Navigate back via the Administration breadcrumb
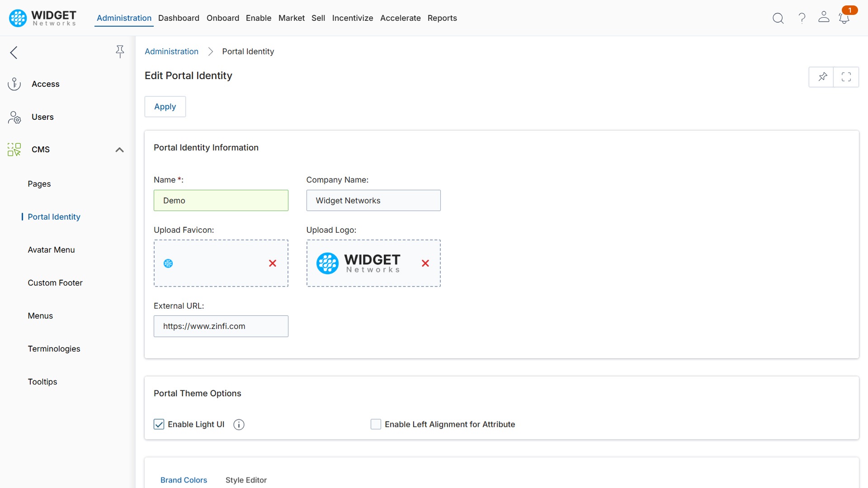The width and height of the screenshot is (868, 488). click(x=171, y=51)
